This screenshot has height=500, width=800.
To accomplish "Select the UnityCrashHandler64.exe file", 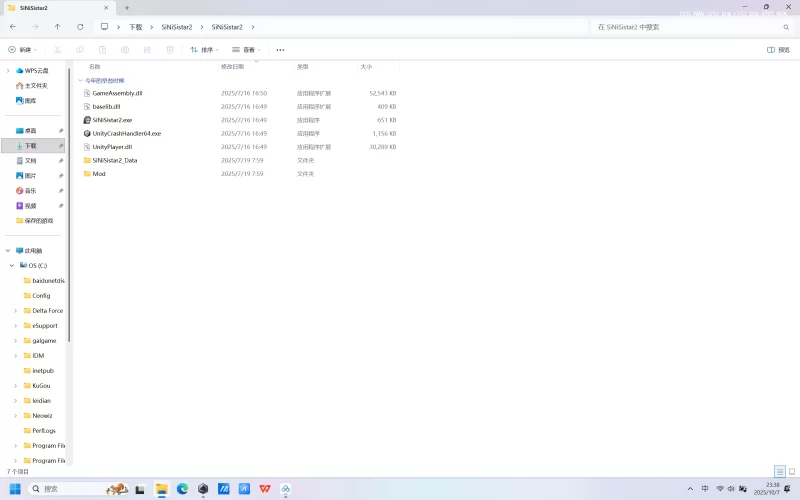I will tap(127, 134).
